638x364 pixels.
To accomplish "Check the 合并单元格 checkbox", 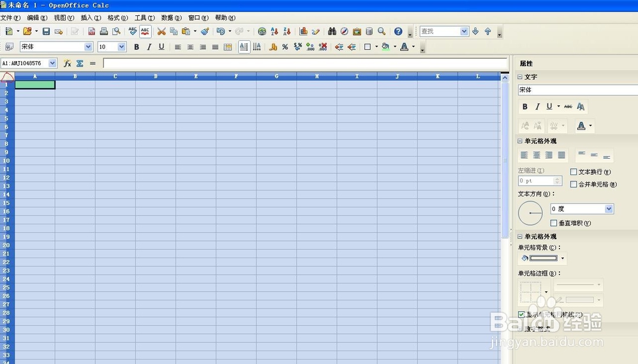I will click(574, 184).
